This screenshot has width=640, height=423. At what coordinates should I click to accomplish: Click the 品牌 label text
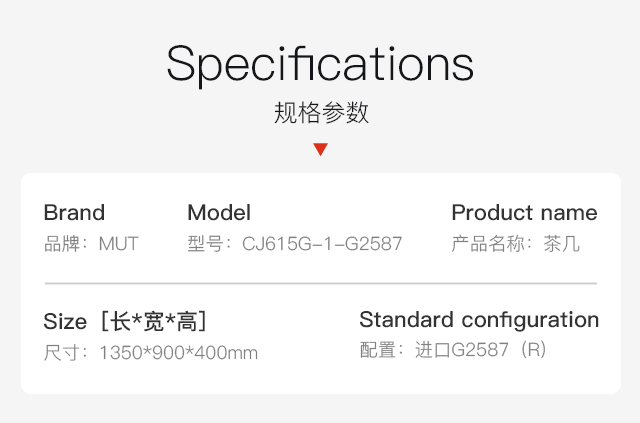coord(62,244)
